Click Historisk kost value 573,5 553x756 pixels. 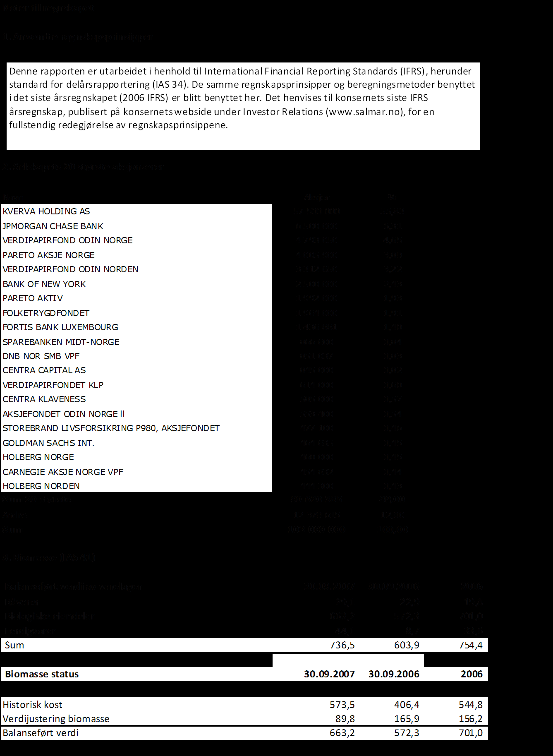click(342, 705)
